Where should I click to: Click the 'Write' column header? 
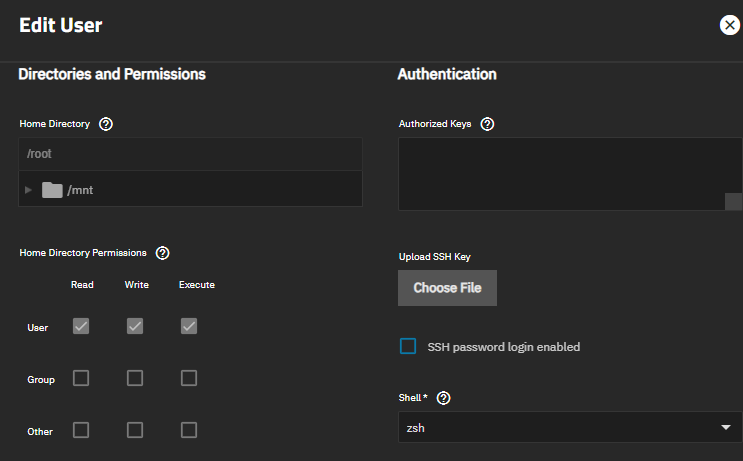(x=136, y=285)
